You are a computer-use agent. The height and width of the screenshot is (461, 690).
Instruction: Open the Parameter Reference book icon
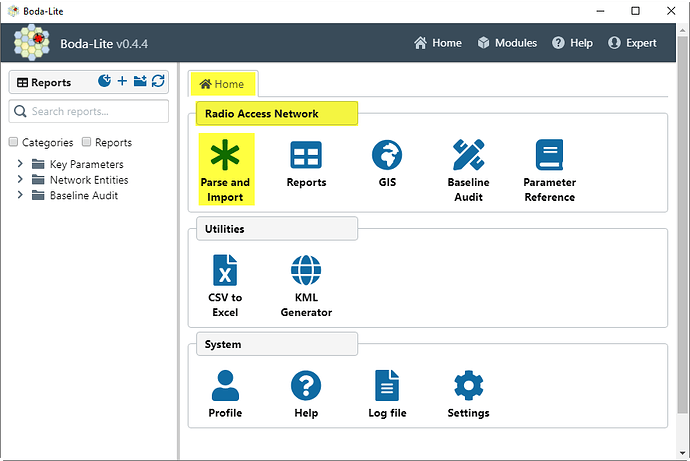click(x=549, y=155)
